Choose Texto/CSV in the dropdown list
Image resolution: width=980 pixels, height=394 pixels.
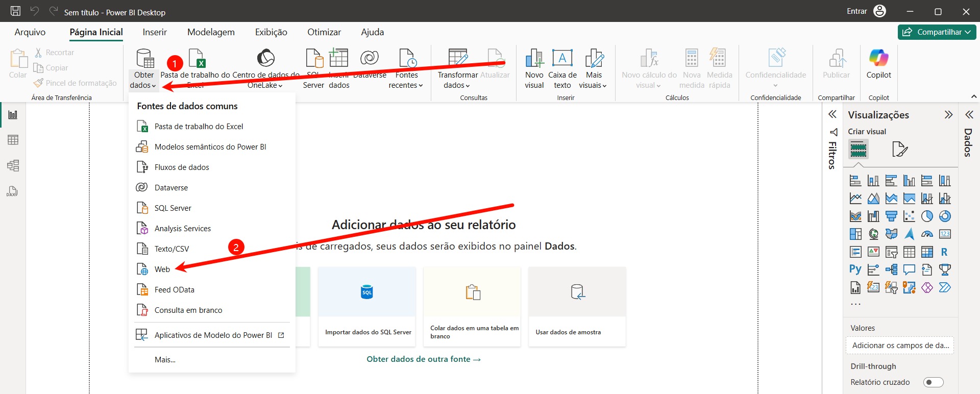click(x=212, y=249)
